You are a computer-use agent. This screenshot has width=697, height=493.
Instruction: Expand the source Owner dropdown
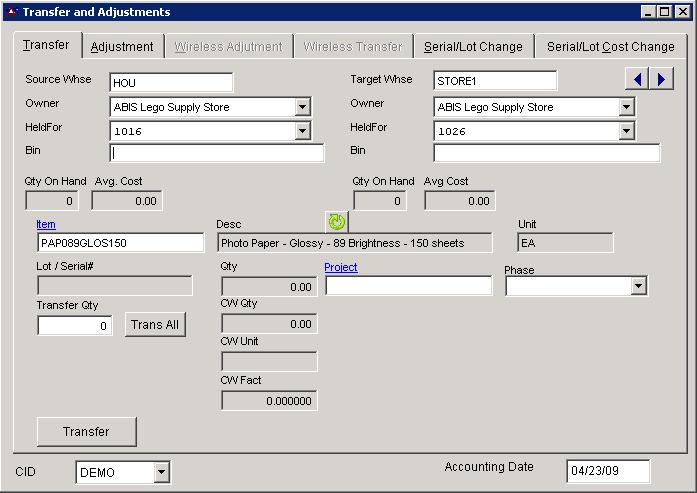302,107
